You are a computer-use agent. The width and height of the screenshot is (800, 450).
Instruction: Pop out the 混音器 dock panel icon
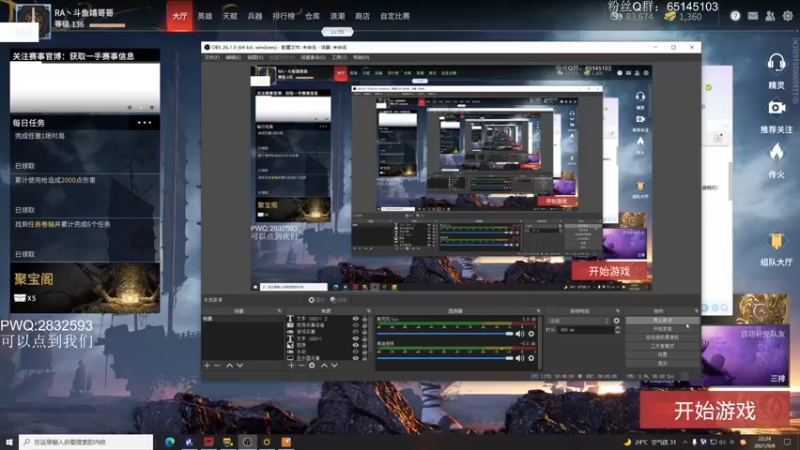[538, 311]
